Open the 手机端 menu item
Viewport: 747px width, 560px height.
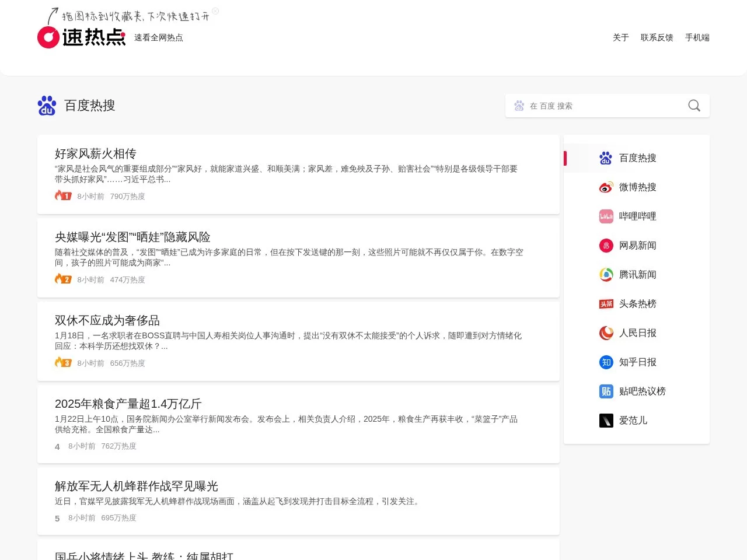697,37
